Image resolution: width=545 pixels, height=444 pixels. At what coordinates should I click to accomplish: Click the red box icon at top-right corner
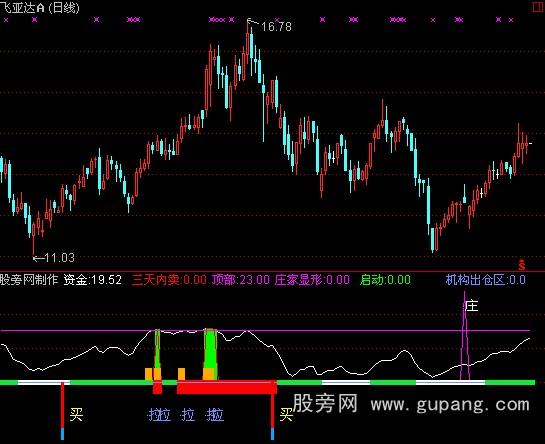pos(539,7)
